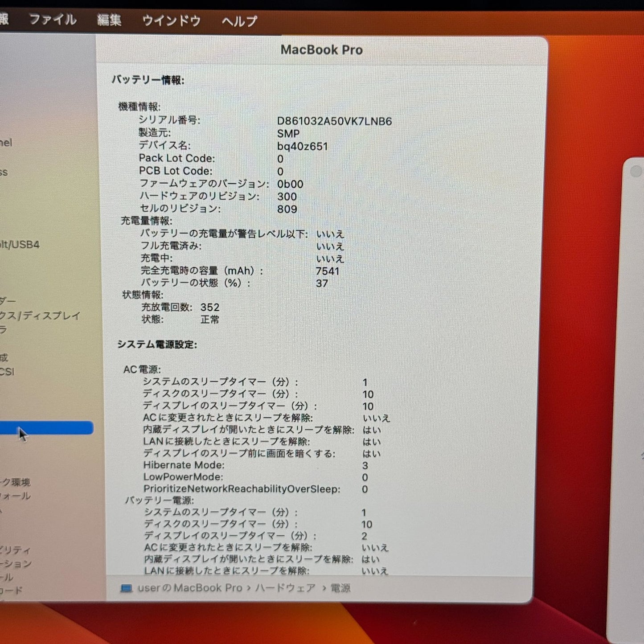Click the AC電源 section label
The width and height of the screenshot is (644, 644).
coord(142,369)
